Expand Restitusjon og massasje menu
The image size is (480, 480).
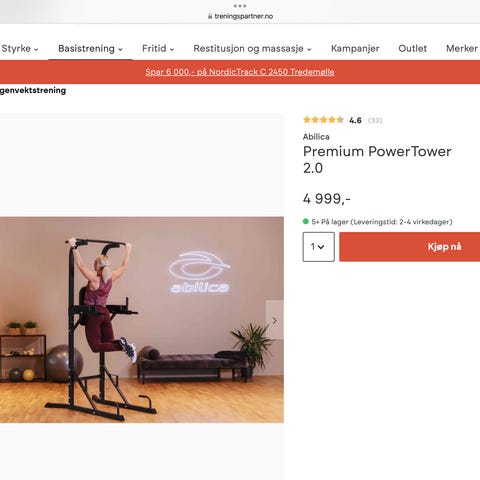point(252,49)
